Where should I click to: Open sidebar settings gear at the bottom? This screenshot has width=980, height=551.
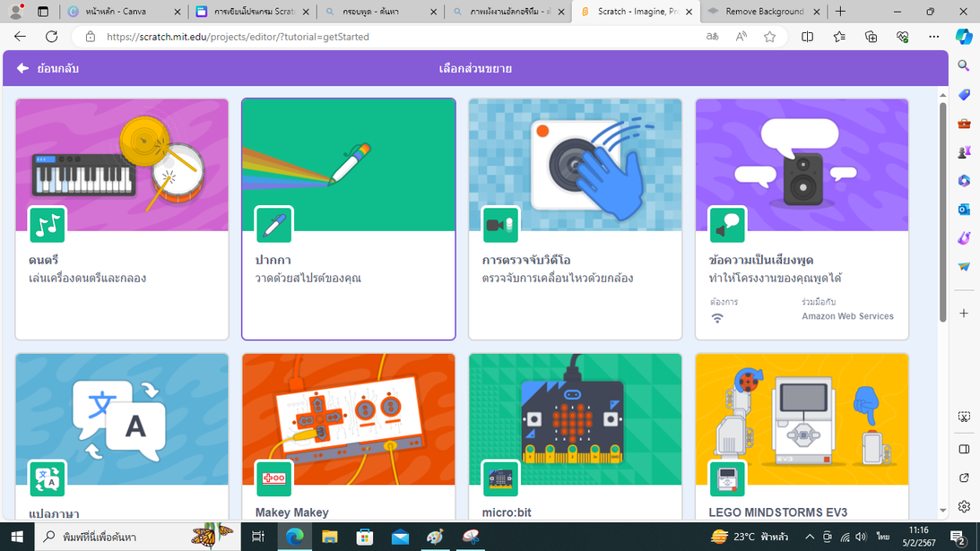(x=964, y=506)
